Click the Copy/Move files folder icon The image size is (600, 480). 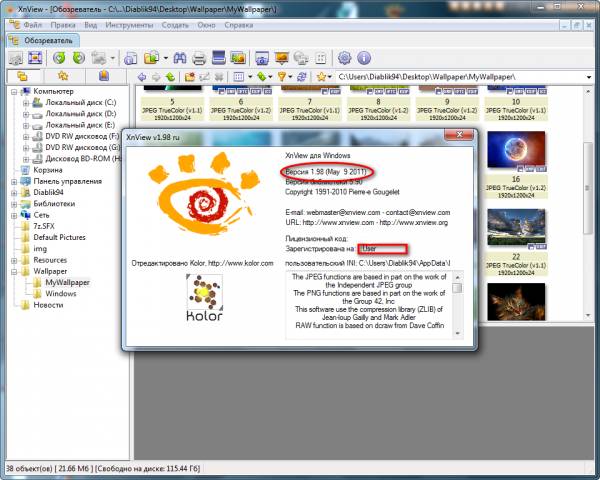coord(152,58)
